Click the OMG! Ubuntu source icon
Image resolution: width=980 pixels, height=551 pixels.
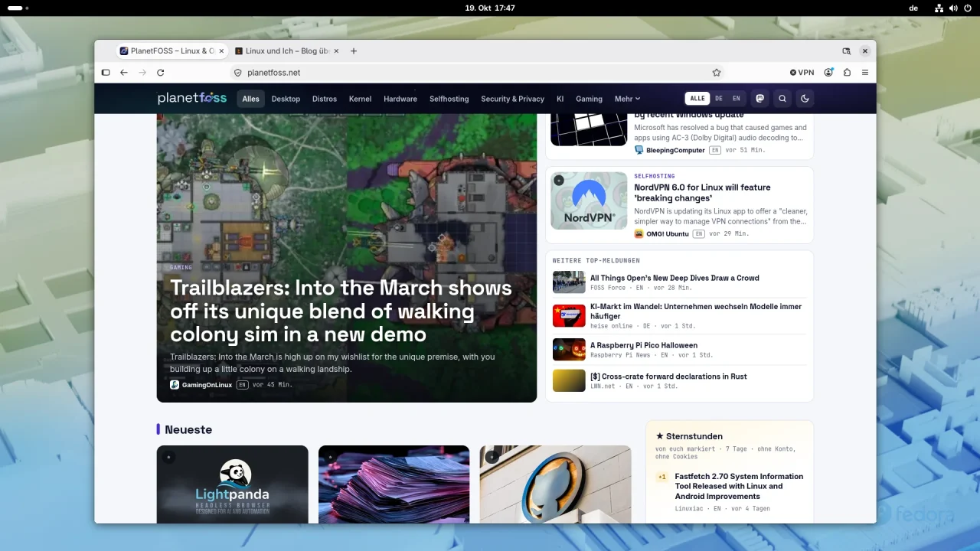pos(639,233)
